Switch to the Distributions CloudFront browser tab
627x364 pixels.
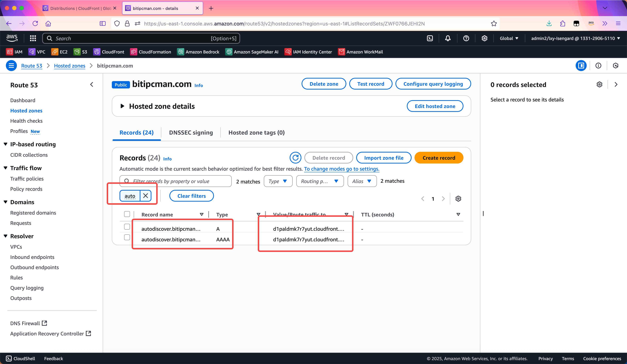79,8
